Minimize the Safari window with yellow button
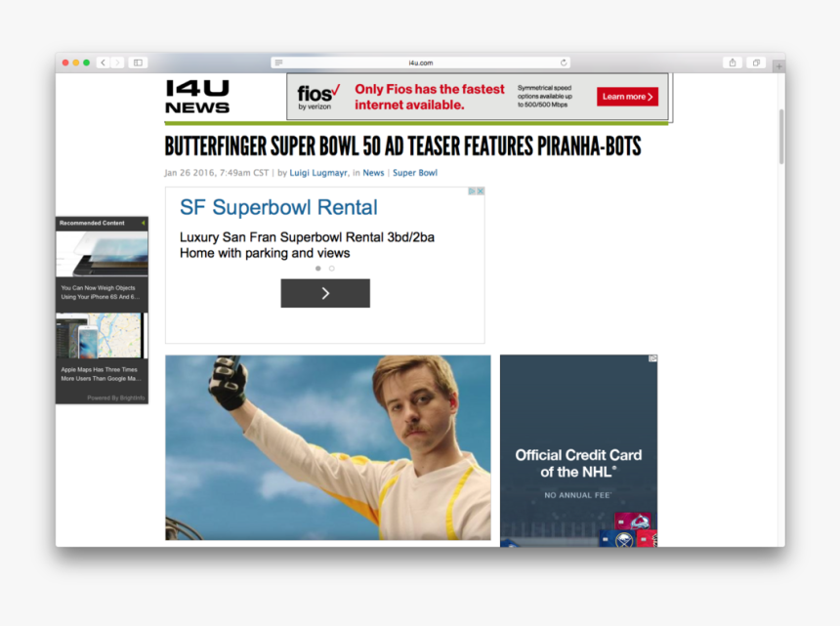 click(x=75, y=63)
